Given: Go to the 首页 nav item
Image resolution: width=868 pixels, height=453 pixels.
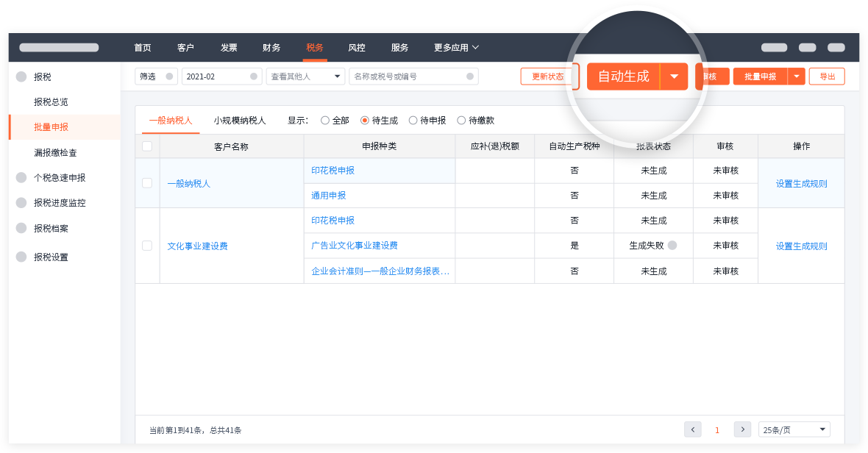Looking at the screenshot, I should coord(143,48).
